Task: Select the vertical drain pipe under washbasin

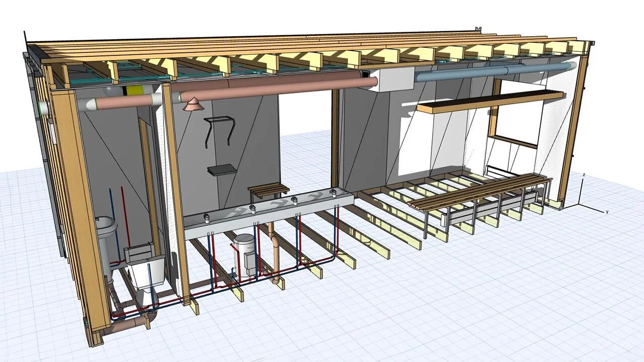Action: (x=273, y=251)
